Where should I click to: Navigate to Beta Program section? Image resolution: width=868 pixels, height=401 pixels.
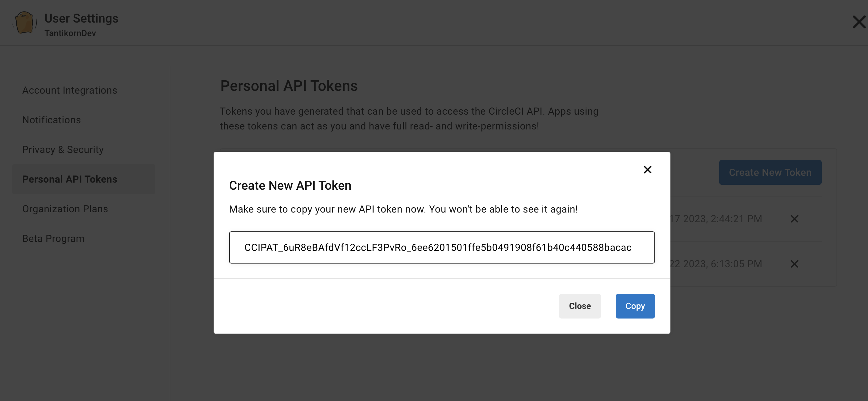coord(53,238)
